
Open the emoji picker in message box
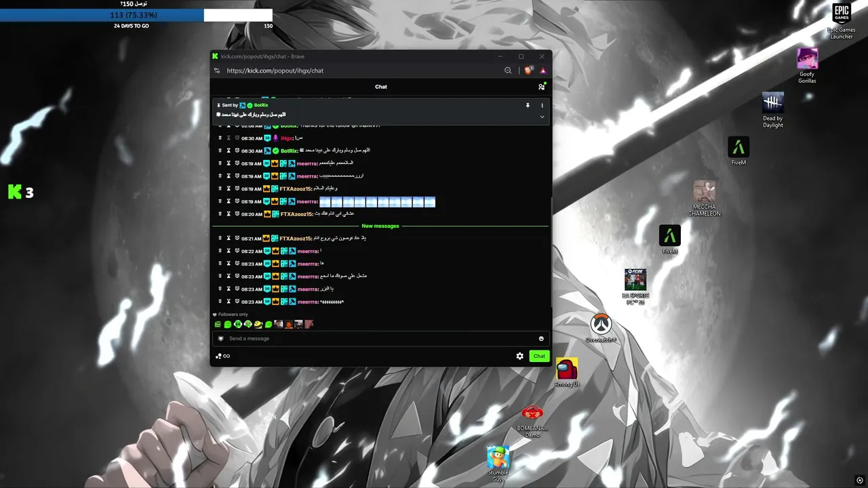[x=541, y=338]
